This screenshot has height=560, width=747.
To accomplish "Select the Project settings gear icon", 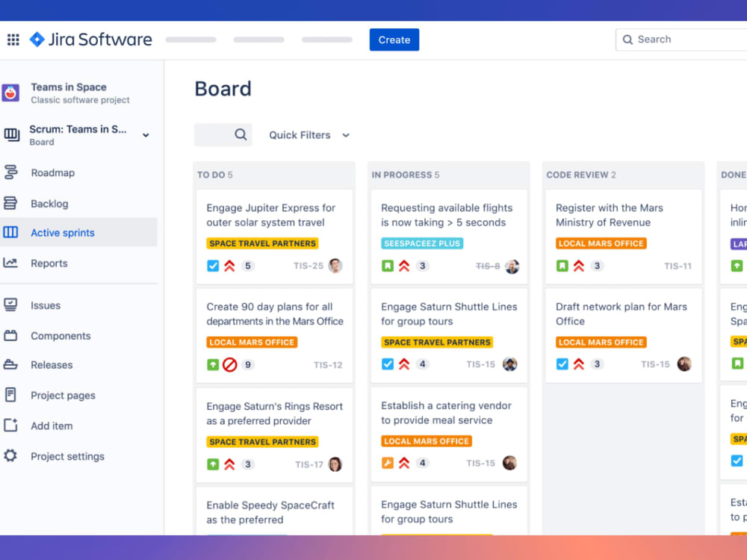I will point(13,456).
